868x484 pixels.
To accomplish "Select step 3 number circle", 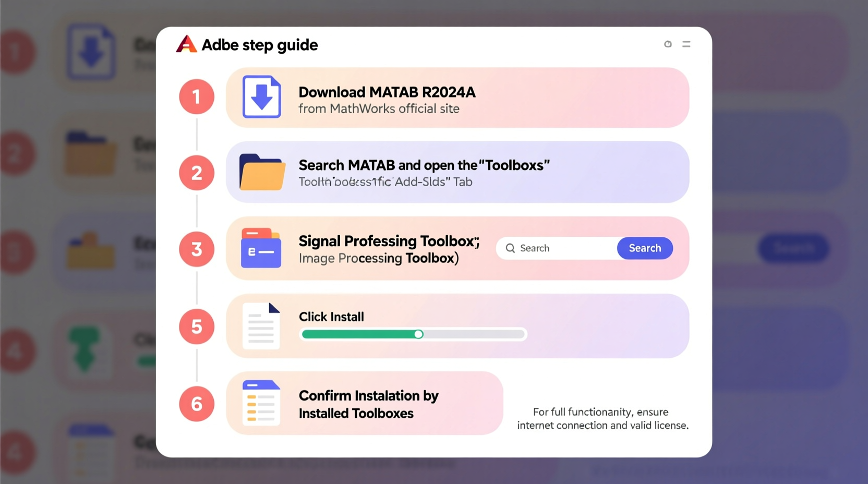I will [197, 249].
